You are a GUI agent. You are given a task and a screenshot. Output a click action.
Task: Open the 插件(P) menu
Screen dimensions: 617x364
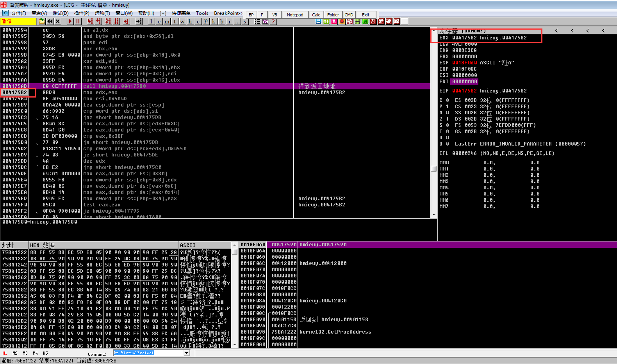(x=82, y=13)
